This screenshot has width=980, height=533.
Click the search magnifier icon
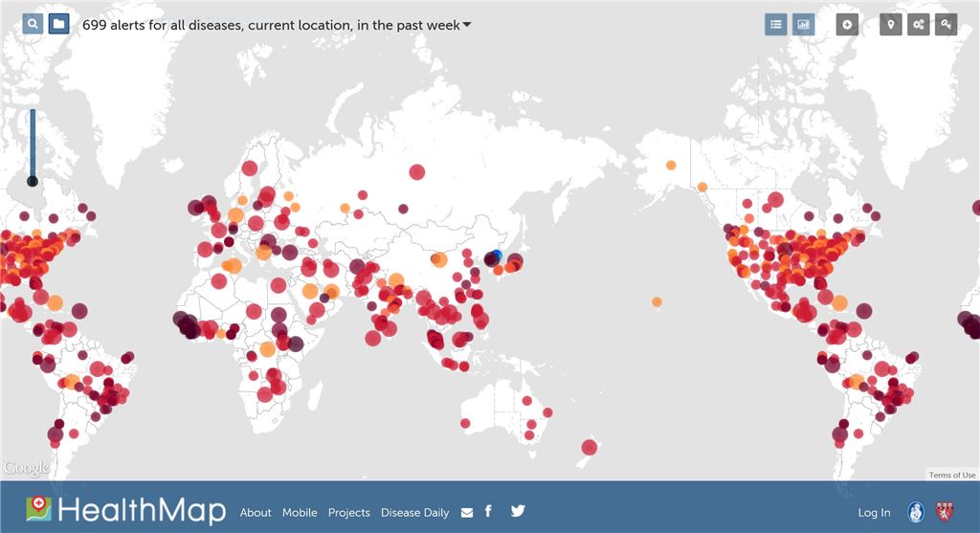click(x=33, y=24)
